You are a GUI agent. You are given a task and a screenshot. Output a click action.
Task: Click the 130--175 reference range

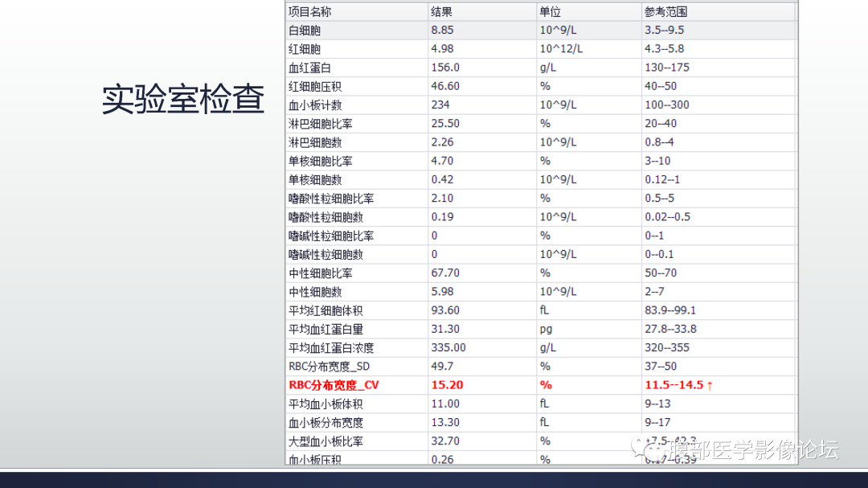667,68
